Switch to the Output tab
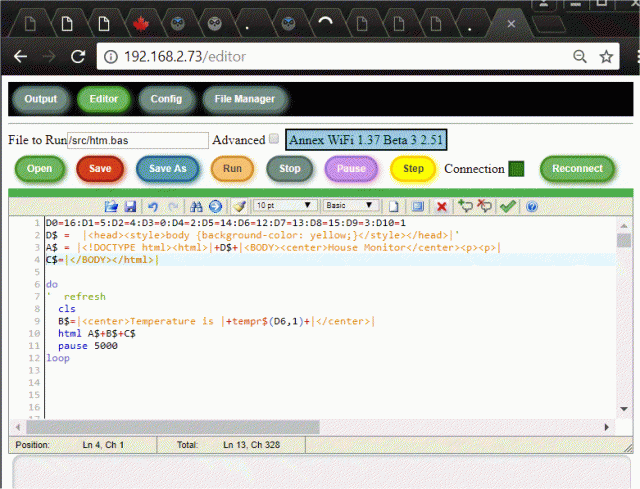The image size is (640, 489). pyautogui.click(x=41, y=99)
